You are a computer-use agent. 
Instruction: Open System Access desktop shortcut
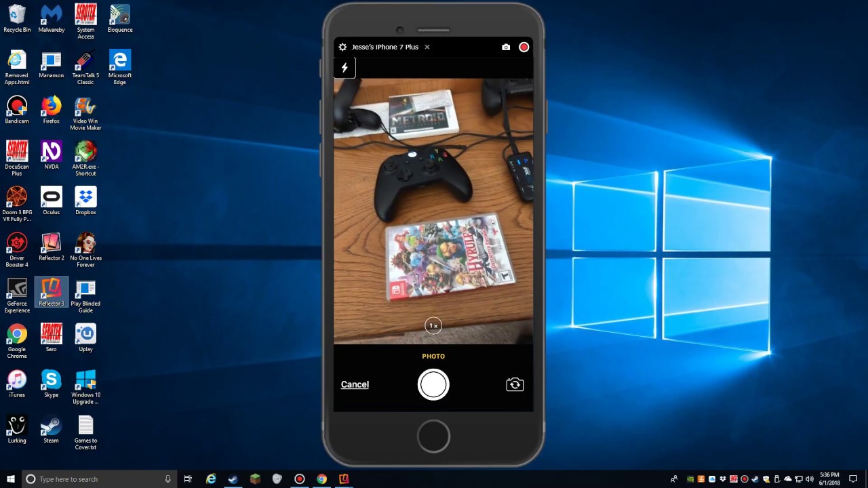coord(85,22)
